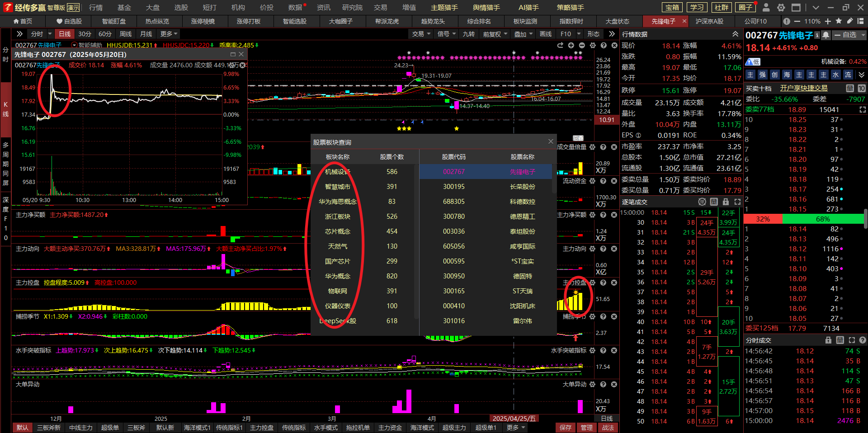Click the help icon in 分时成交 header

pos(863,340)
